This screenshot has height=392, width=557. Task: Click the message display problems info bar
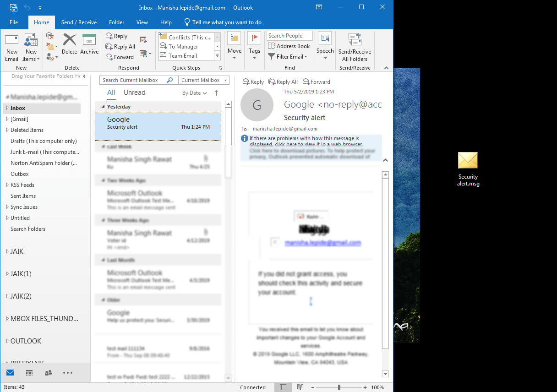tap(311, 141)
